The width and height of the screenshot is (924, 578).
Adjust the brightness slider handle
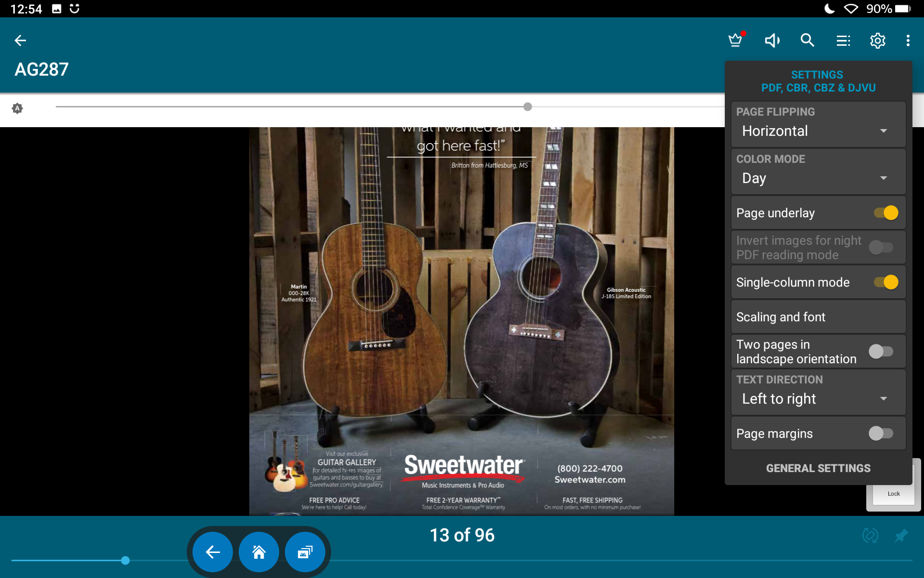pos(527,107)
